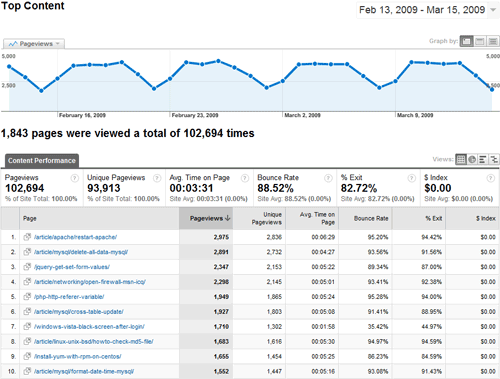The width and height of the screenshot is (500, 379).
Task: Sort table by Pageviews column
Action: point(206,218)
